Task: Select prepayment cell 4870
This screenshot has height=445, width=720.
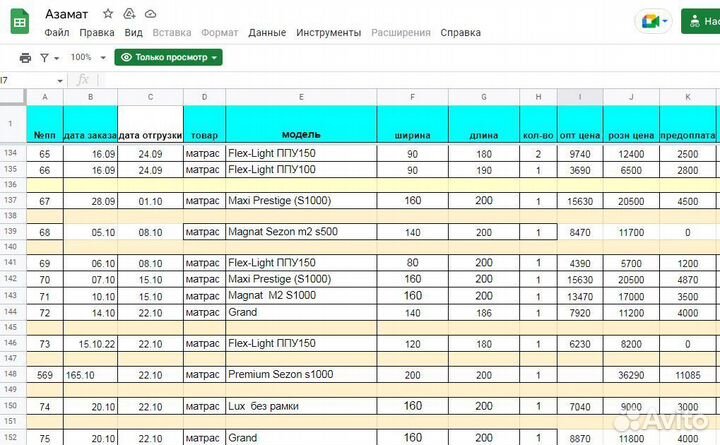Action: (688, 280)
